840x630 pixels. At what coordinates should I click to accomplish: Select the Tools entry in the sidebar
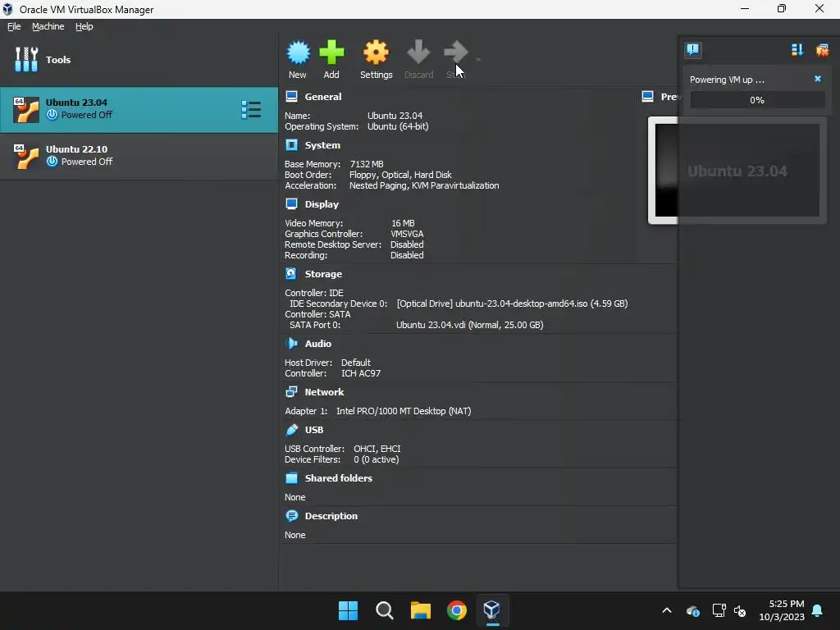139,59
